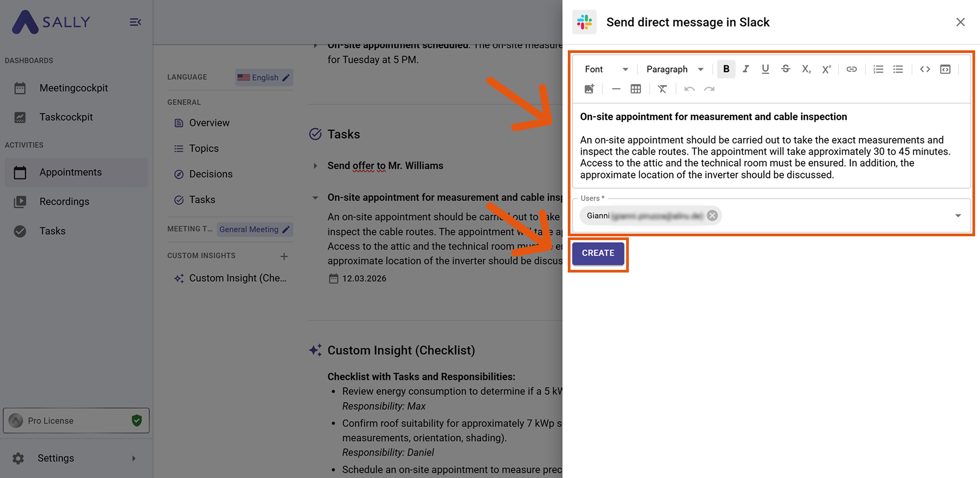
Task: Insert a hyperlink using link icon
Action: coord(851,69)
